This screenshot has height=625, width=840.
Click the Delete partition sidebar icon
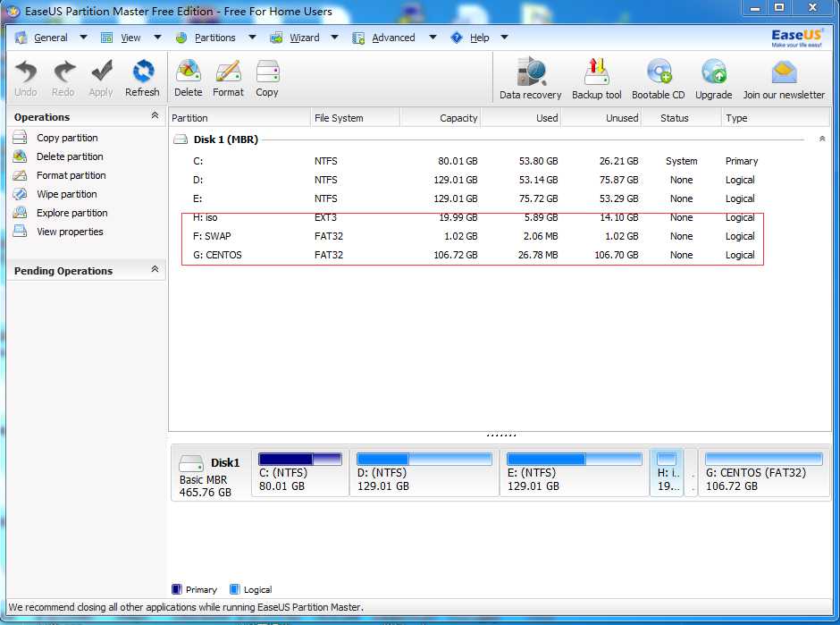(x=20, y=156)
